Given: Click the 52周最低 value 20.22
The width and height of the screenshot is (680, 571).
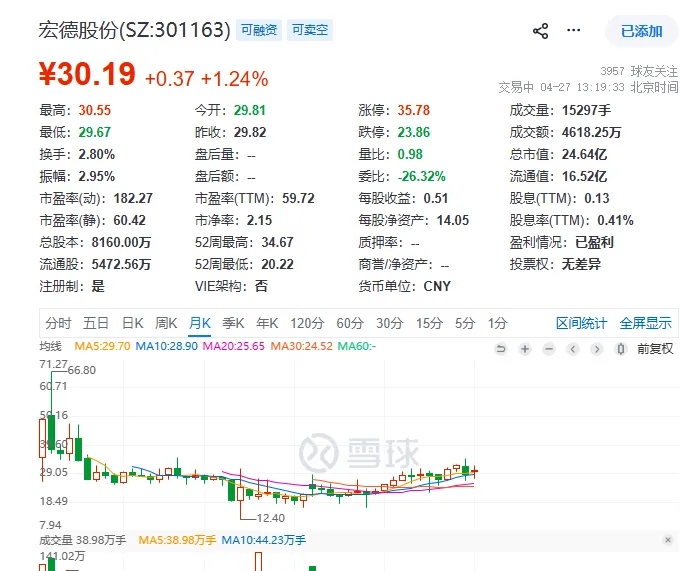Looking at the screenshot, I should pyautogui.click(x=278, y=264).
